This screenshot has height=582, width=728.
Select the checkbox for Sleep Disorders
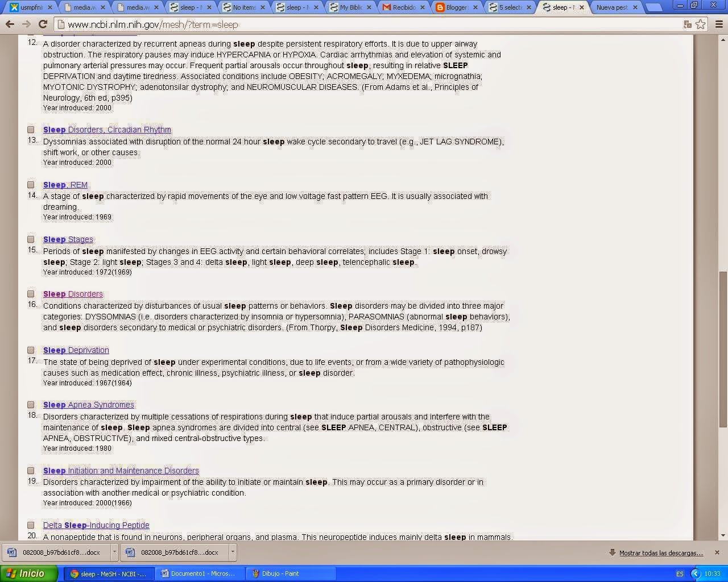[x=31, y=293]
